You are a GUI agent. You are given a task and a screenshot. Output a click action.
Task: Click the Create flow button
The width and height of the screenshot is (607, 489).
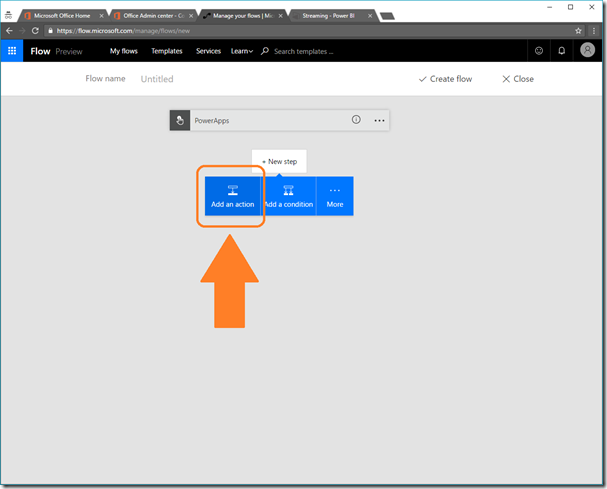(x=445, y=79)
